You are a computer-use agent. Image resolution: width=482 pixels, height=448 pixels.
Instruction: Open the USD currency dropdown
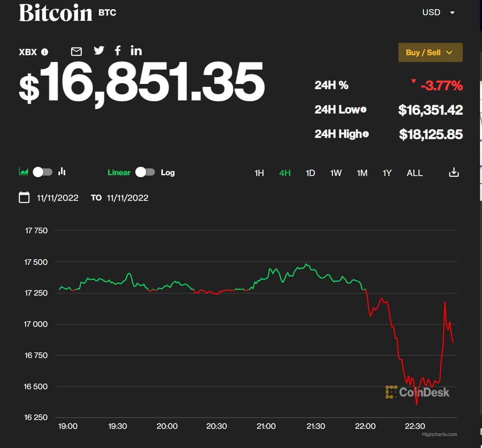(439, 12)
